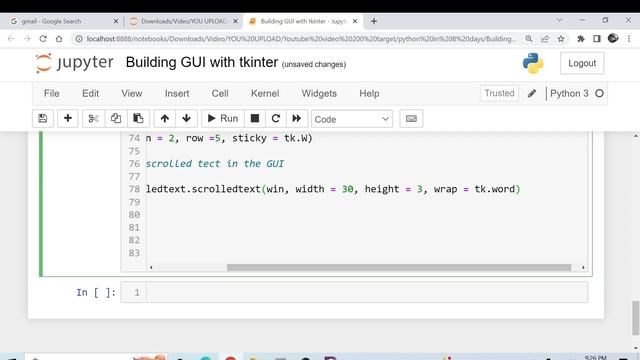The image size is (640, 360).
Task: Click the horizontal scrollbar right arrow
Action: [x=583, y=268]
